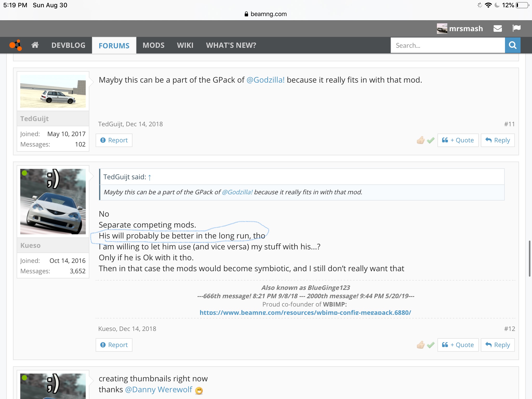Focus the Search input field
The image size is (532, 399).
pyautogui.click(x=448, y=45)
